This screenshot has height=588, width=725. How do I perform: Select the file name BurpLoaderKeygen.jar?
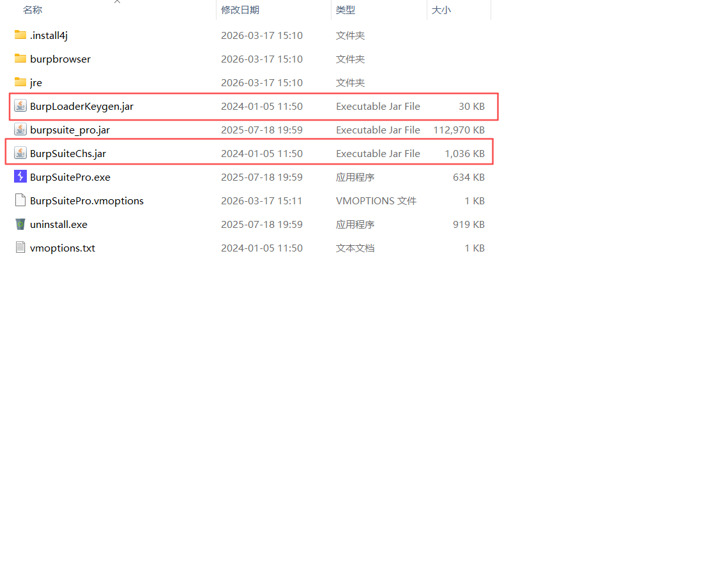81,107
